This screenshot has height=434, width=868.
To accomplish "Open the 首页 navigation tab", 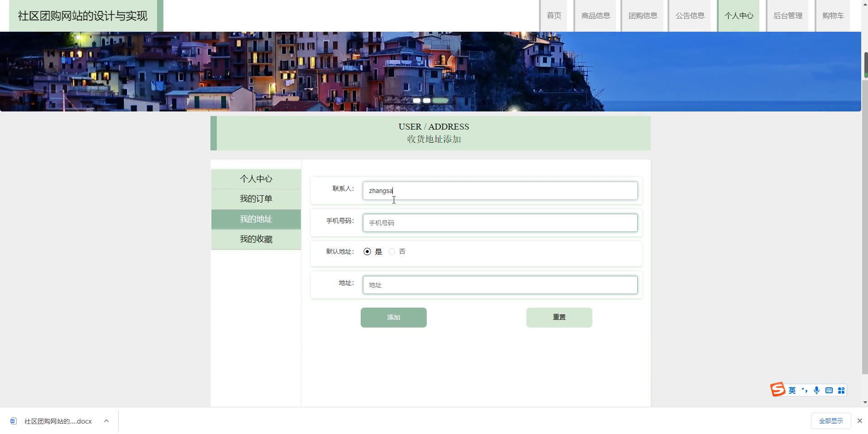I will (554, 16).
